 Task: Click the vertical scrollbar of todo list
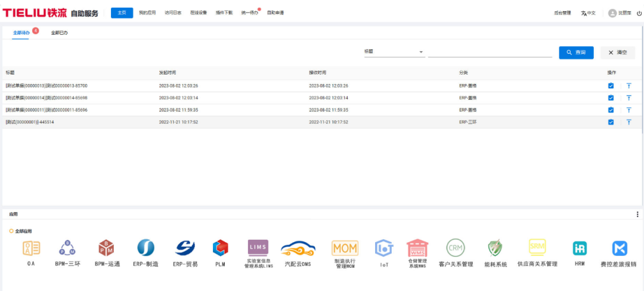(x=642, y=80)
